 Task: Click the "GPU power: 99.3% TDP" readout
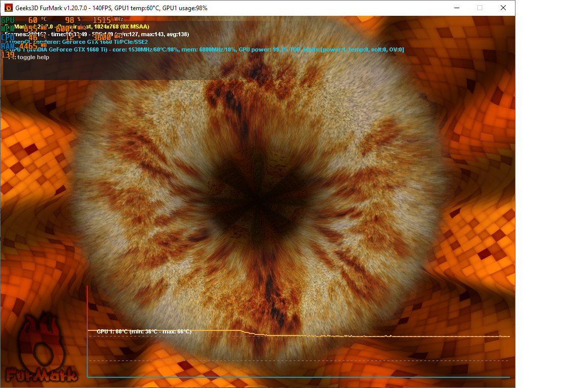click(269, 49)
